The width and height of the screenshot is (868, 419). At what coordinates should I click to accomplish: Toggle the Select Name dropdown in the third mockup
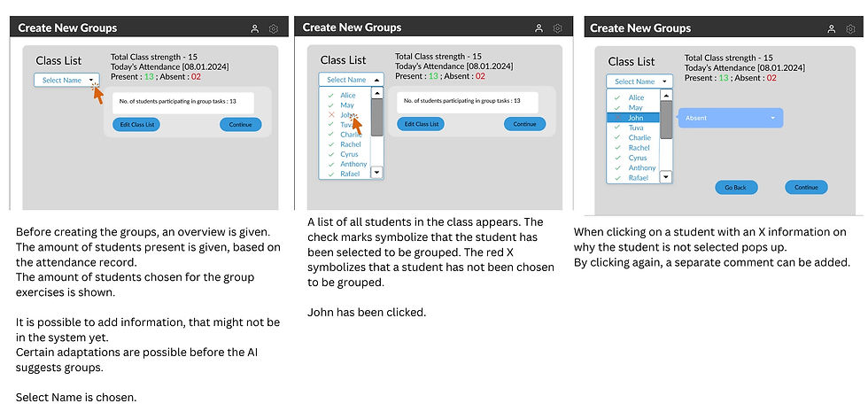[639, 81]
